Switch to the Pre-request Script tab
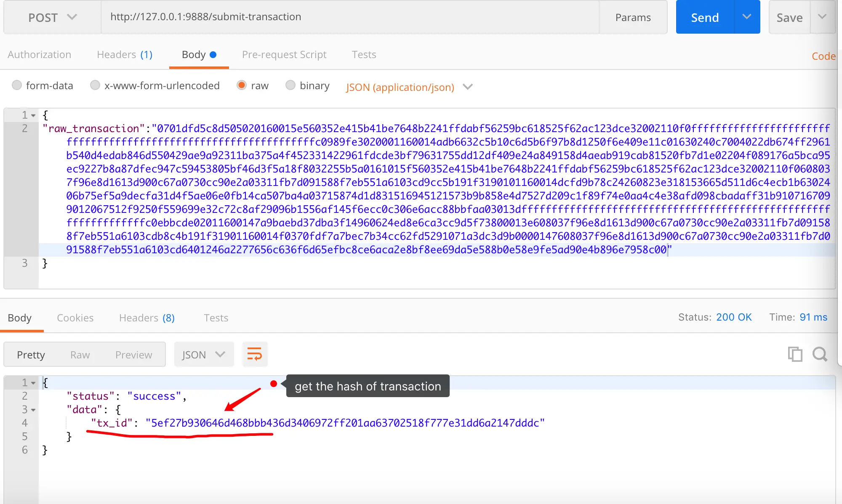The height and width of the screenshot is (504, 842). point(284,55)
